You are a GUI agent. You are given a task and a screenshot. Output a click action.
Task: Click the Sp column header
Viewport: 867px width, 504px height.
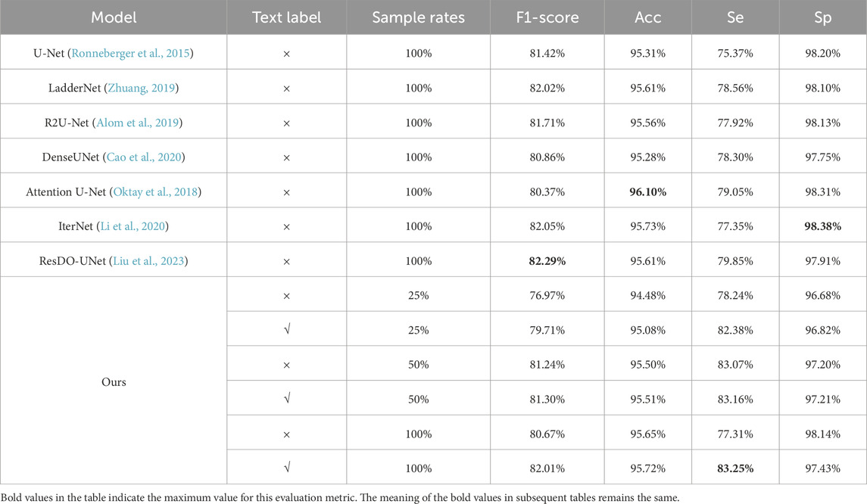point(822,18)
